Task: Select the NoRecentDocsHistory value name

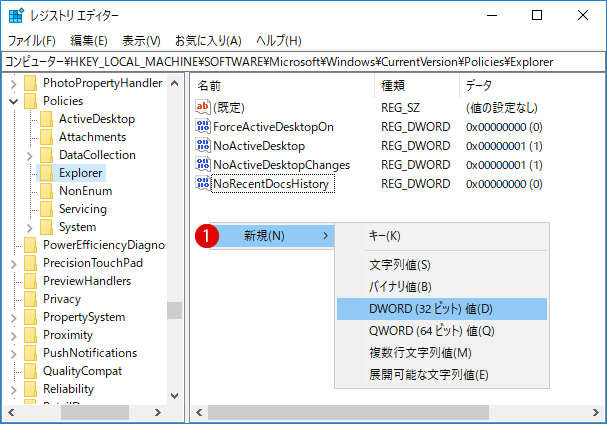Action: point(271,184)
